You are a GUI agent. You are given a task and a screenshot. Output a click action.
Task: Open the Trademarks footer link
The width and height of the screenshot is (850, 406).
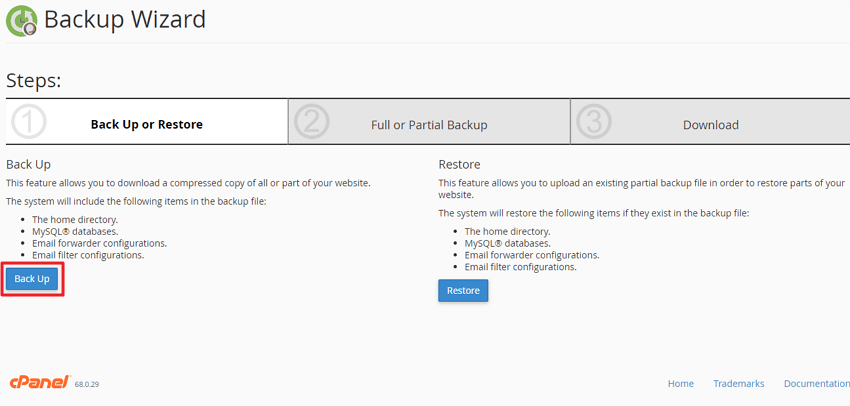pyautogui.click(x=738, y=384)
